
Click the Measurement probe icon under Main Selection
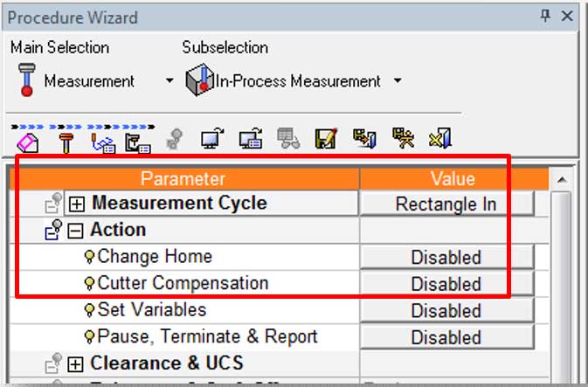pos(25,79)
